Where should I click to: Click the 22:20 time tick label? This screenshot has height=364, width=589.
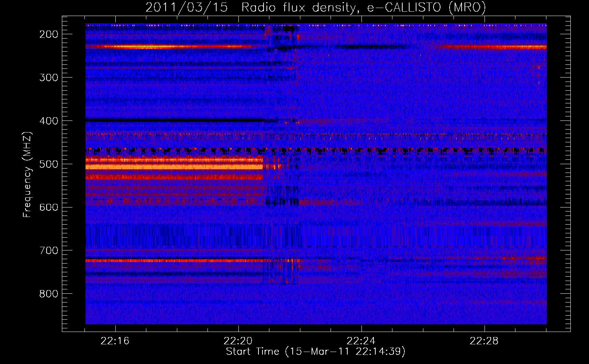(x=238, y=341)
